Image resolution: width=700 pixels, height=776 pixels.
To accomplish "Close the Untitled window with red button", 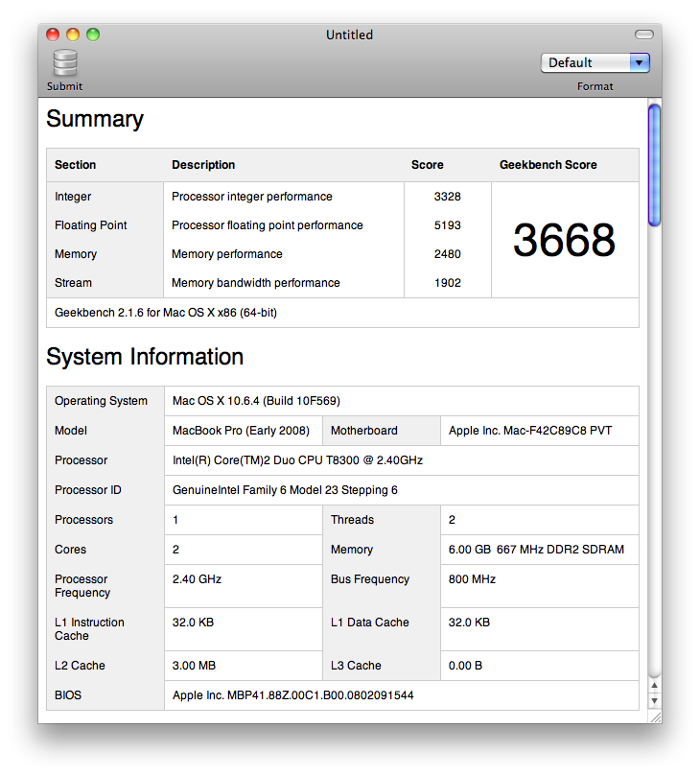I will click(53, 35).
